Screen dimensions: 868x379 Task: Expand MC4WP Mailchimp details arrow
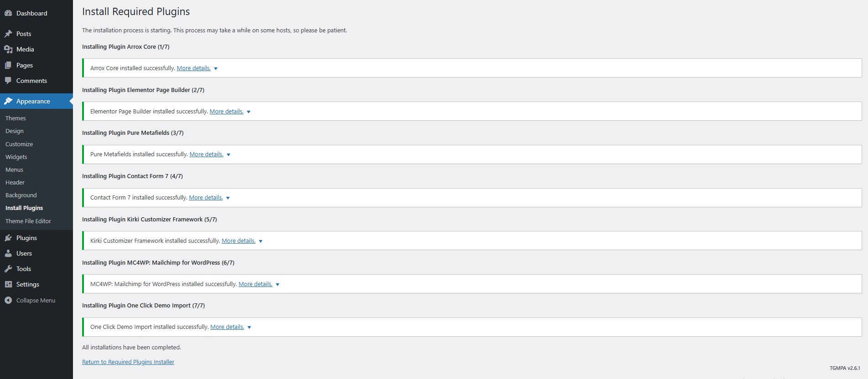[x=277, y=285]
